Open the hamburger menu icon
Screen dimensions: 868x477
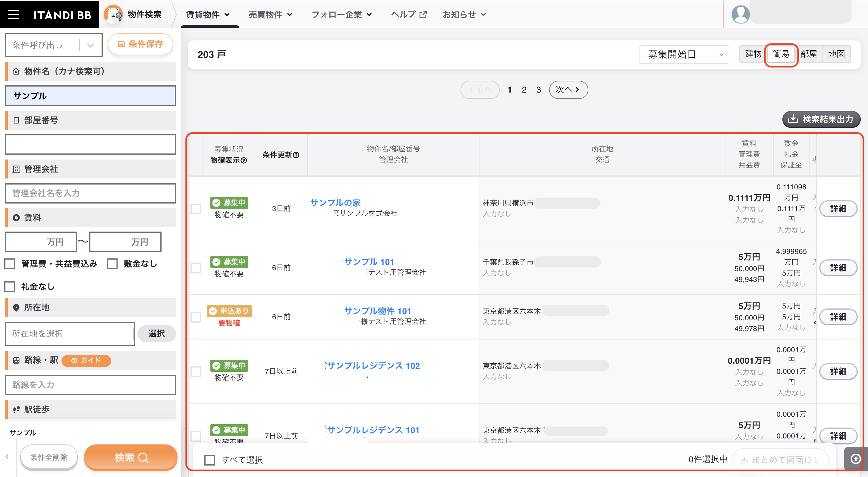(13, 14)
